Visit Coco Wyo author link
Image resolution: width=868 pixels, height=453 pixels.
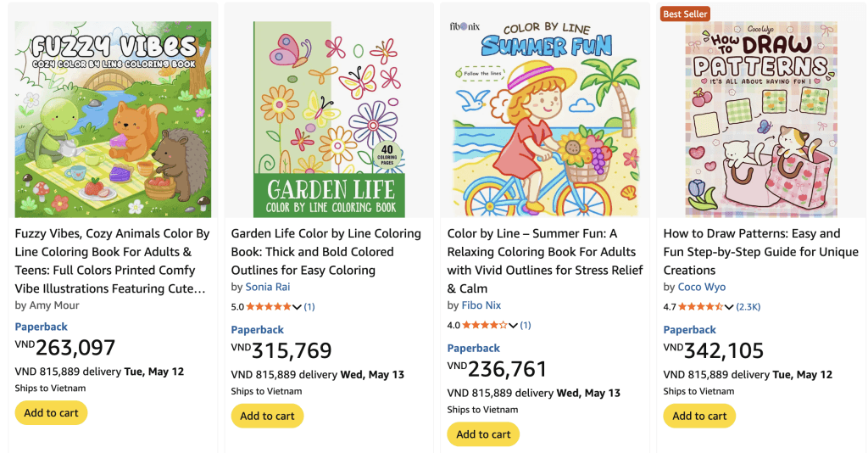click(701, 287)
